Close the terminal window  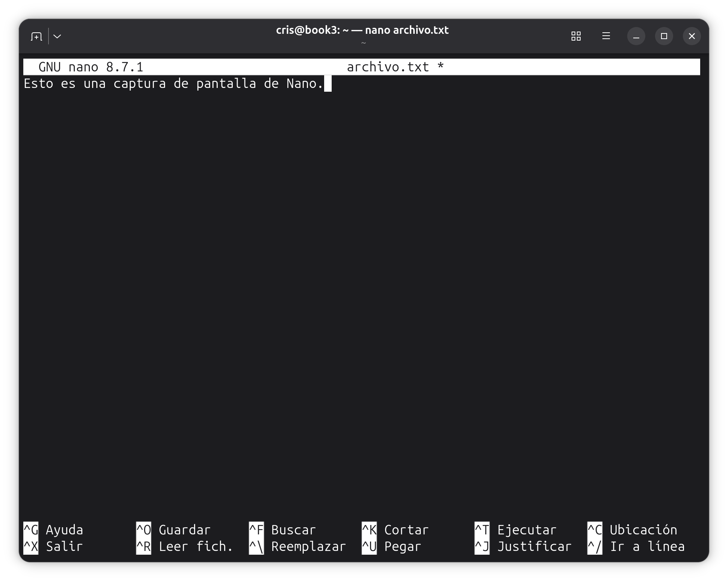692,36
